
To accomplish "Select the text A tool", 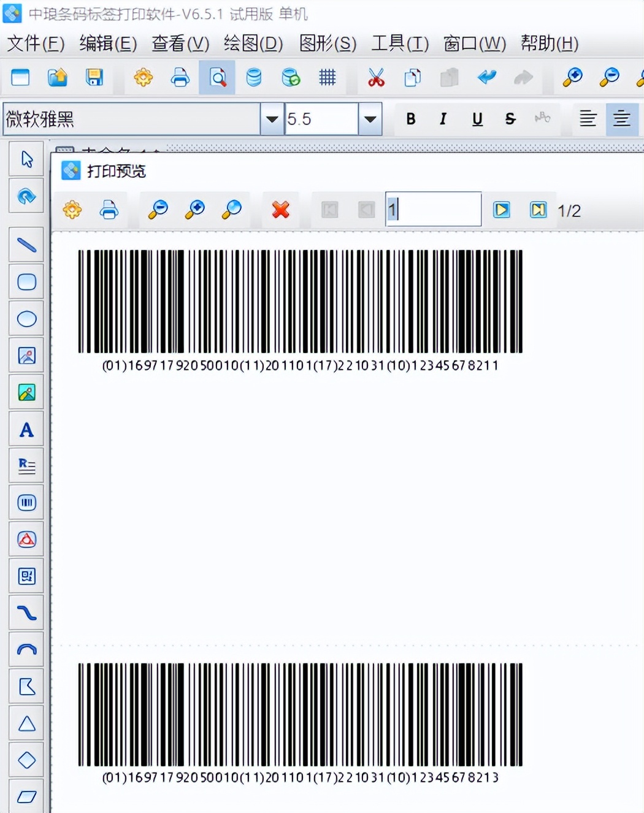I will pyautogui.click(x=26, y=429).
